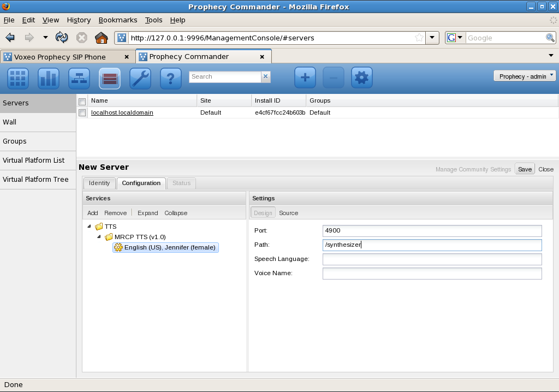Go to Firefox home page icon
The image size is (559, 392).
point(101,38)
